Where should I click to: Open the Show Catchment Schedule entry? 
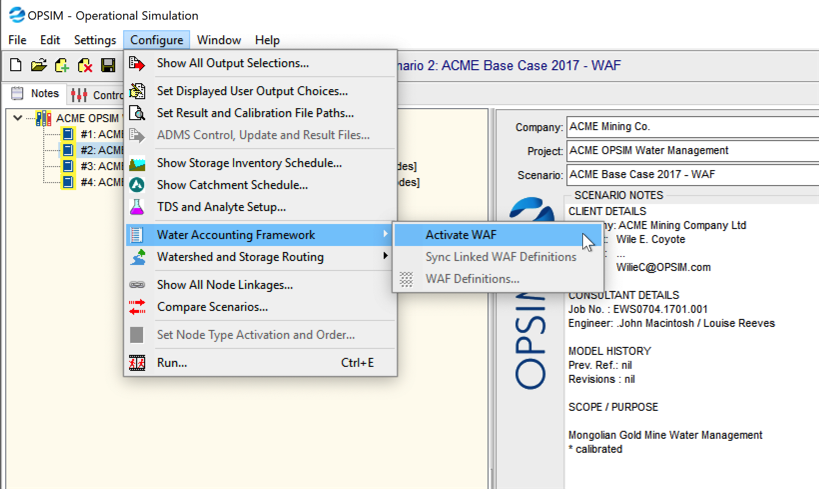(x=232, y=185)
